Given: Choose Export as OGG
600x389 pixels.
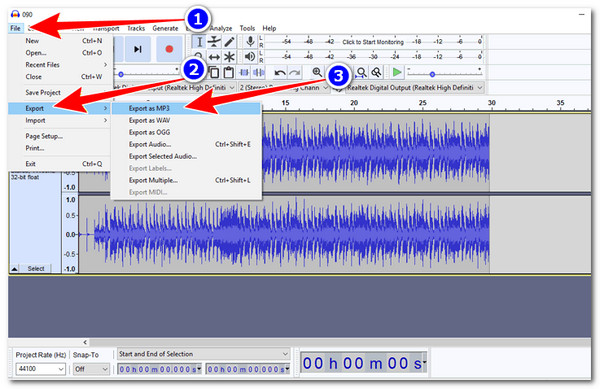Looking at the screenshot, I should coord(186,132).
